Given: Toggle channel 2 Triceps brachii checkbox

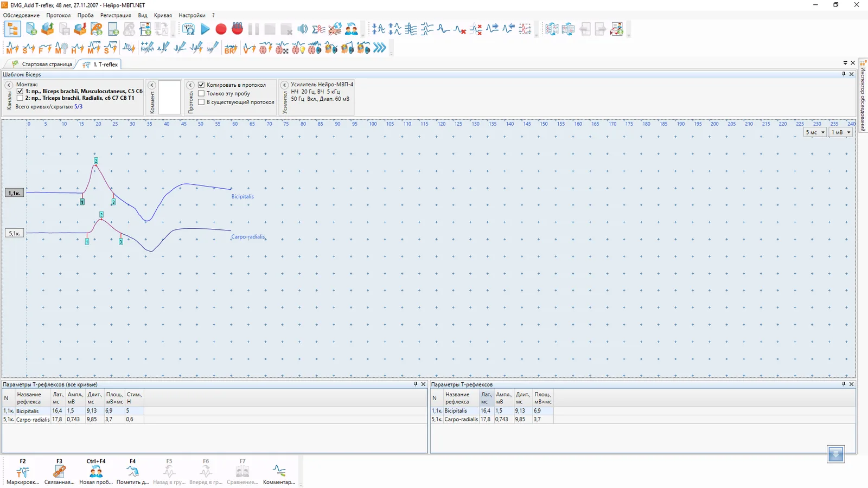Looking at the screenshot, I should coord(20,99).
